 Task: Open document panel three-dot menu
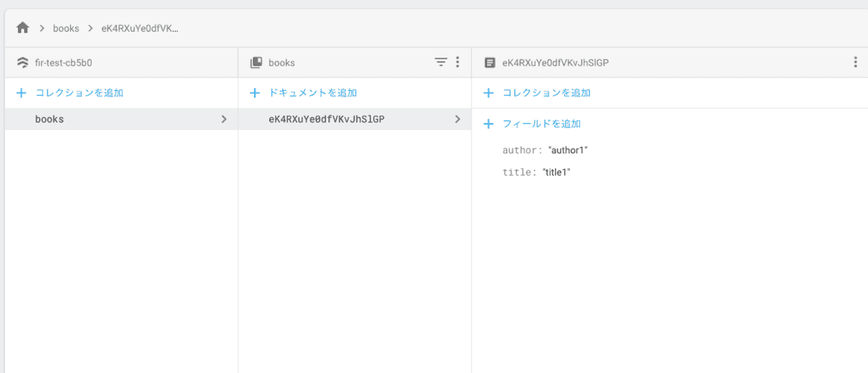[x=855, y=63]
